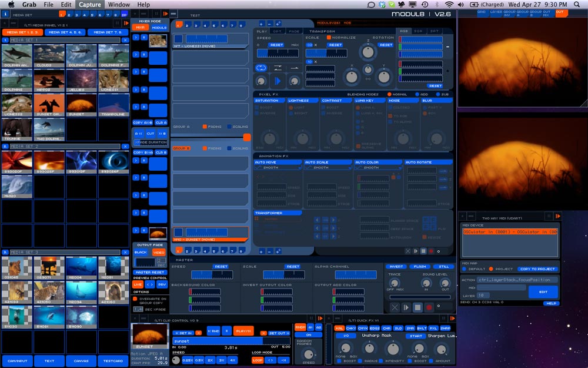The height and width of the screenshot is (368, 588).
Task: Click the info icon in Media Set bar
Action: pyautogui.click(x=5, y=14)
